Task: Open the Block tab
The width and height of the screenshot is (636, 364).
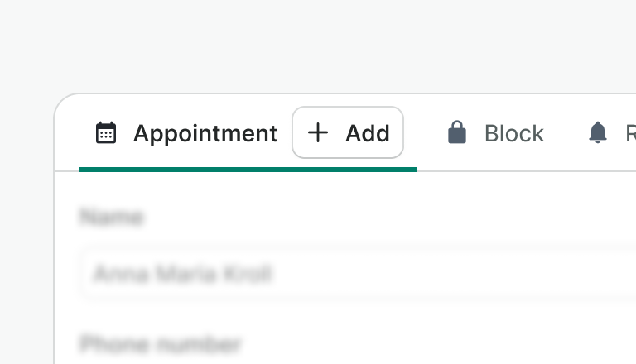Action: [x=495, y=133]
